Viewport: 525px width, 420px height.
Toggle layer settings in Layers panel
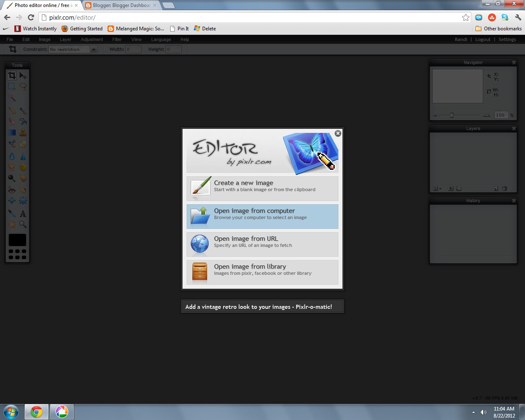pyautogui.click(x=437, y=189)
